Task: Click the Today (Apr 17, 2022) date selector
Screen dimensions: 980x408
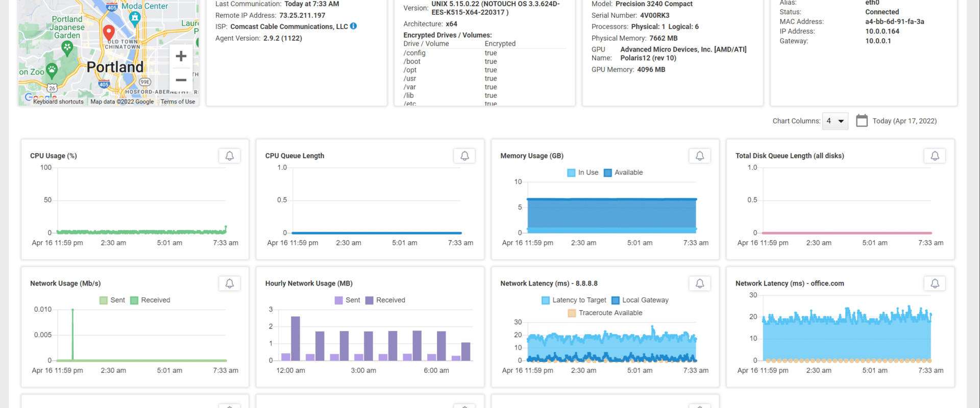Action: [x=904, y=121]
